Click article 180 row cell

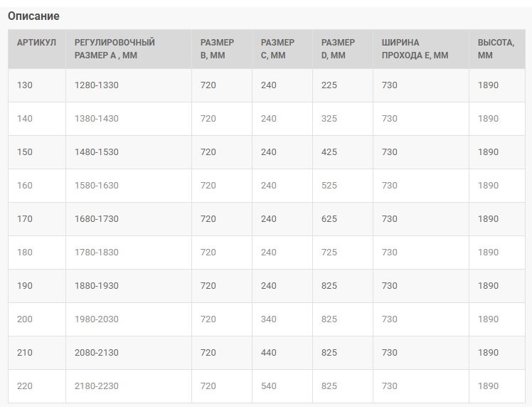click(37, 253)
